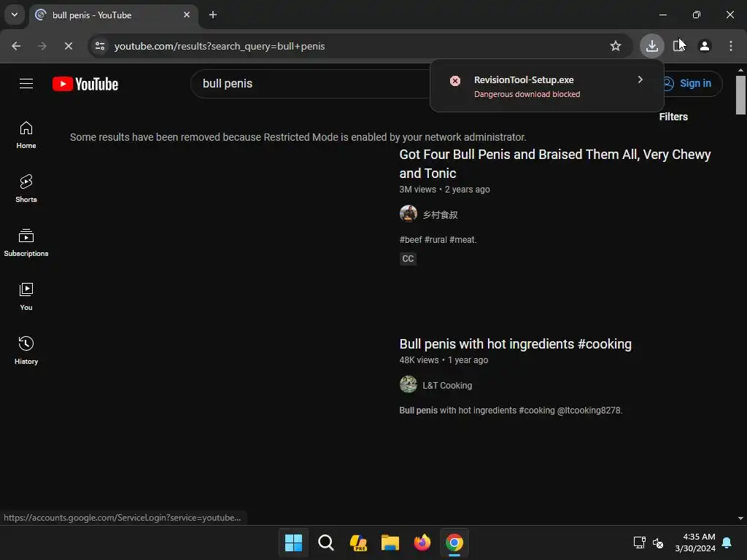Click '48K views' metadata text
The height and width of the screenshot is (560, 747).
point(419,360)
